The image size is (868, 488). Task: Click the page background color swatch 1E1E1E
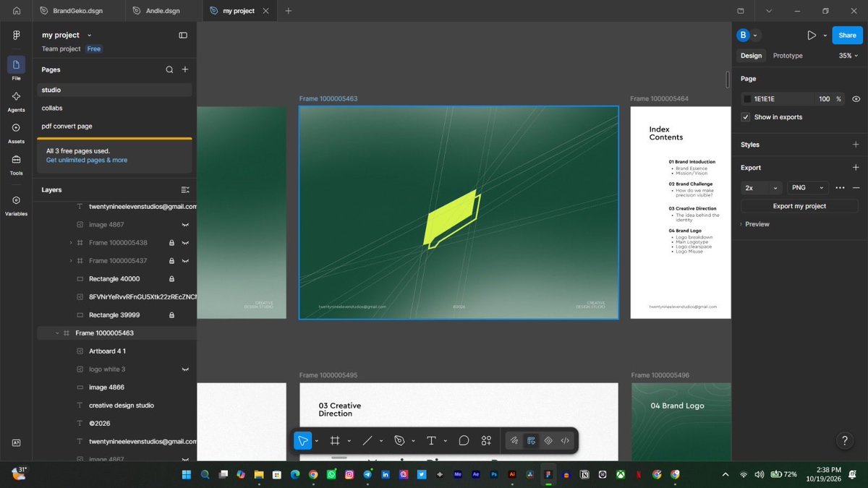click(747, 99)
